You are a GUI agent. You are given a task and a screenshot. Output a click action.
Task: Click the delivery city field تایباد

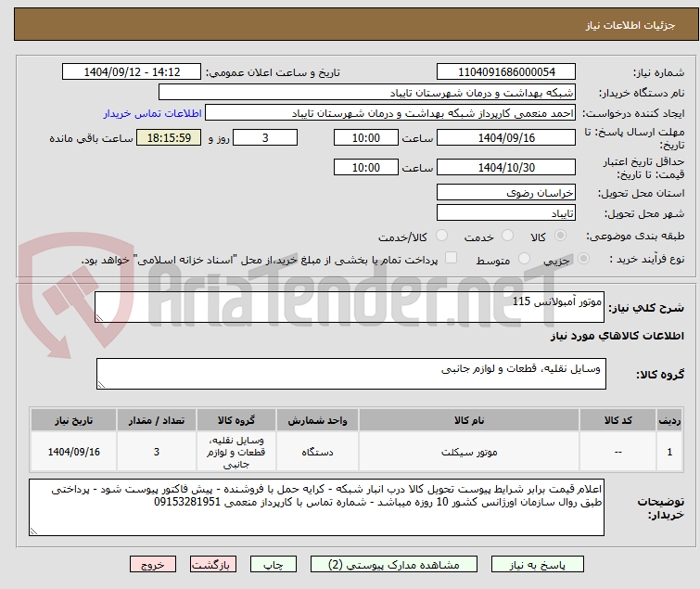[x=506, y=213]
